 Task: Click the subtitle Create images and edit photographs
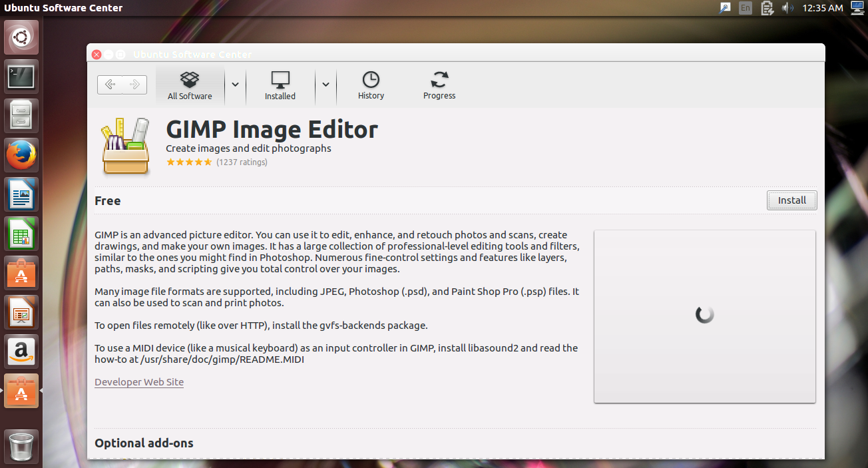(x=248, y=148)
